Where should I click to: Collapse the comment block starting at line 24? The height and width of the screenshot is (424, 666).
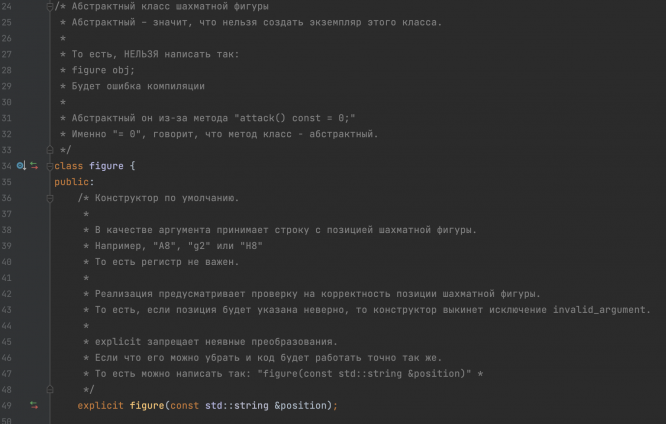coord(50,7)
